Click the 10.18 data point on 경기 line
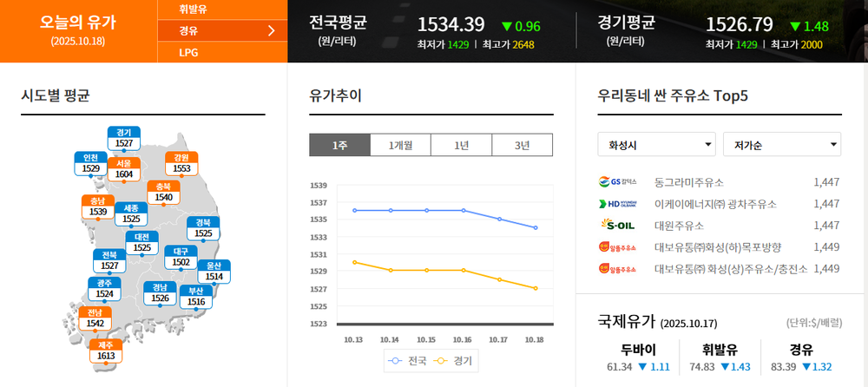Screen dimensions: 868x387 (536, 288)
